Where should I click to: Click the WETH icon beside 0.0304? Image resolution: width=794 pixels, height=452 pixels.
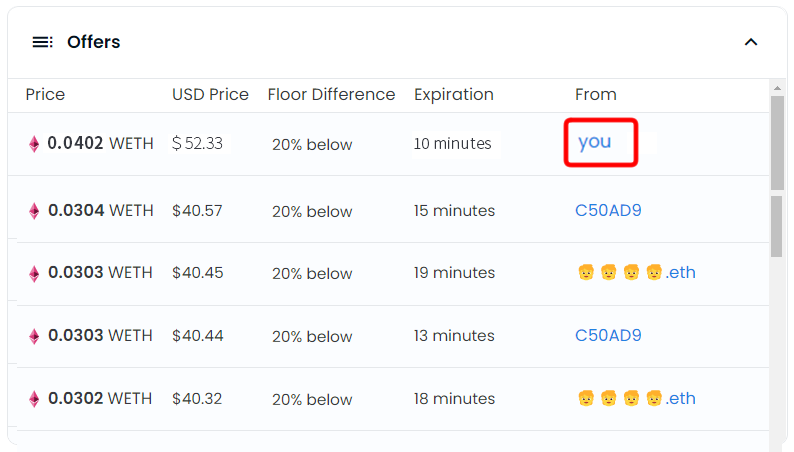[x=34, y=211]
